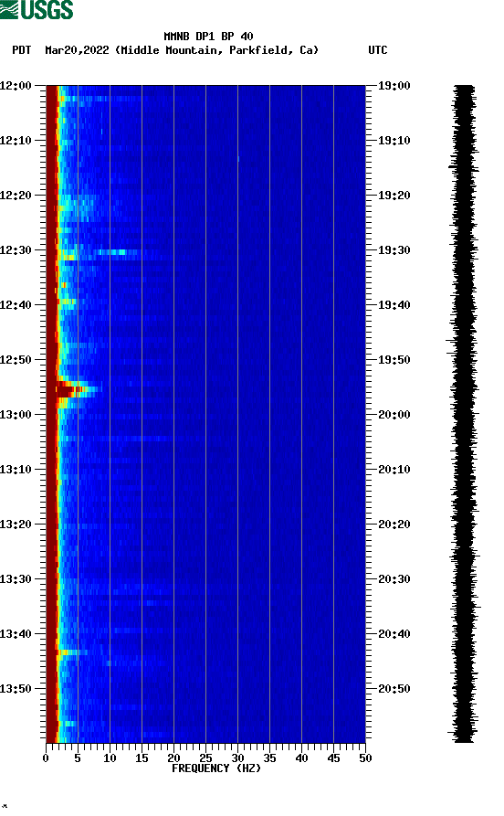Select the 13:10 PDT time label
504x816 pixels.
(x=16, y=469)
